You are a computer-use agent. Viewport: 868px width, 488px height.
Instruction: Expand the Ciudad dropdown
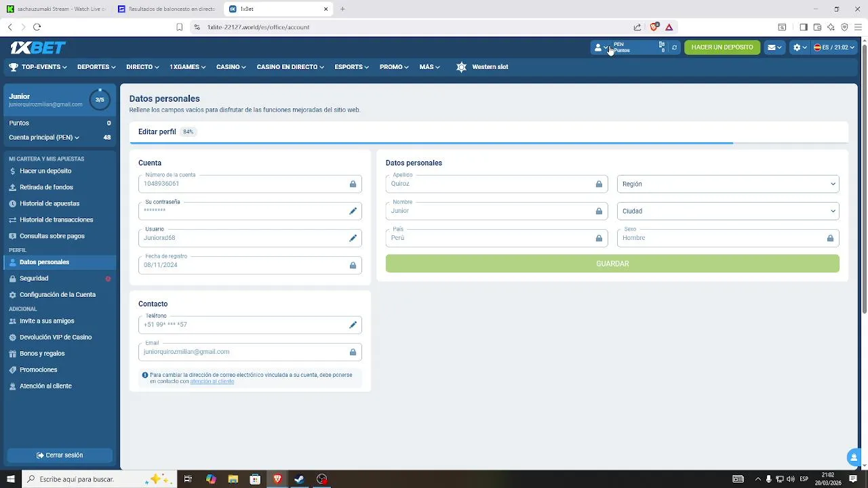(x=728, y=211)
